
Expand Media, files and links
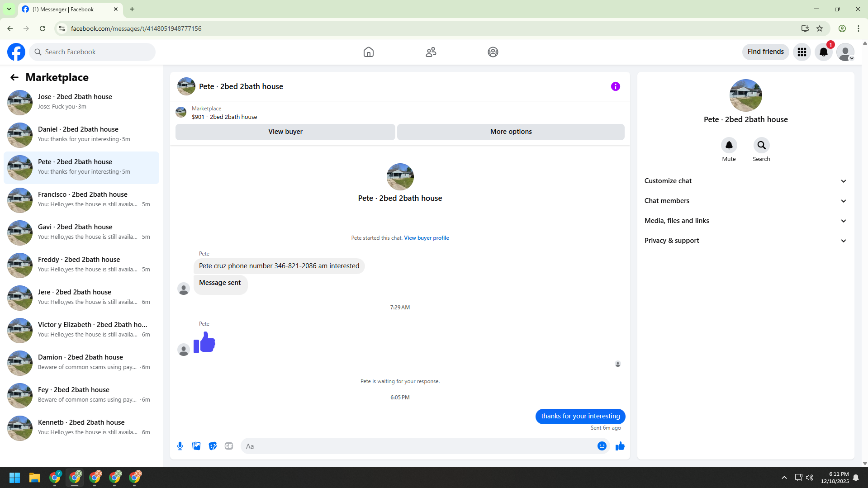pos(745,221)
